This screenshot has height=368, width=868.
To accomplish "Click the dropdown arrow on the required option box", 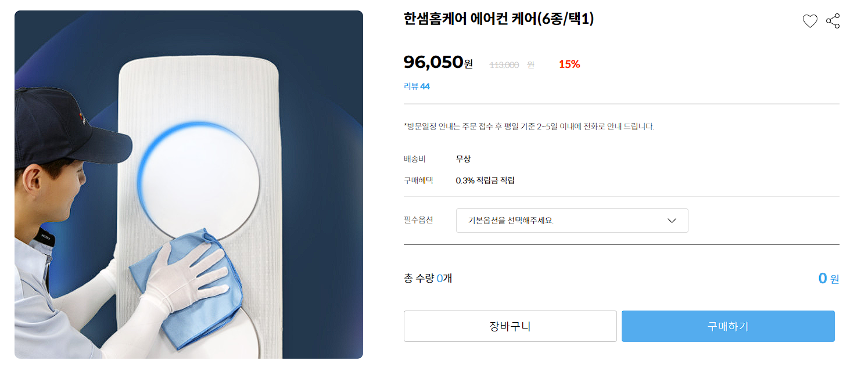I will coord(672,221).
